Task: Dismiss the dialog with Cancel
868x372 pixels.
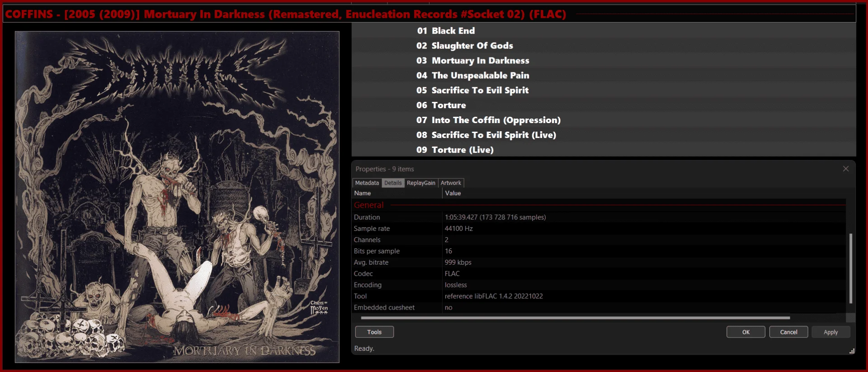Action: tap(788, 332)
